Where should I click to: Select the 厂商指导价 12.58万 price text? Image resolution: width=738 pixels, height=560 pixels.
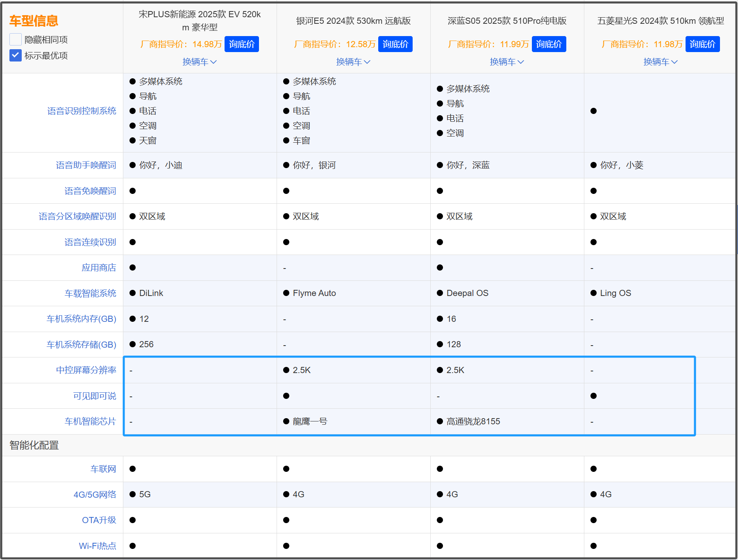pyautogui.click(x=335, y=44)
